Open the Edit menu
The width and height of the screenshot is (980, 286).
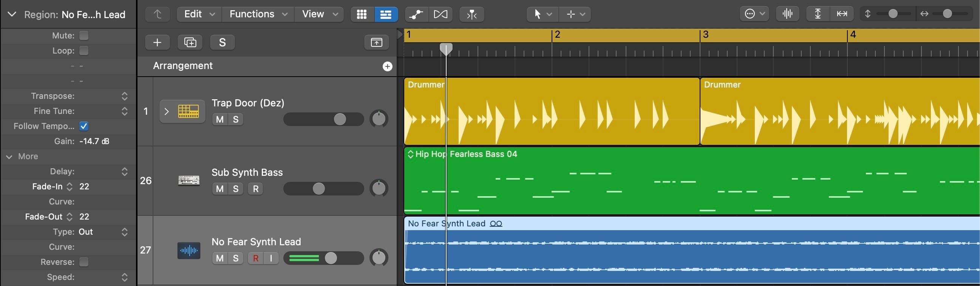(x=199, y=14)
